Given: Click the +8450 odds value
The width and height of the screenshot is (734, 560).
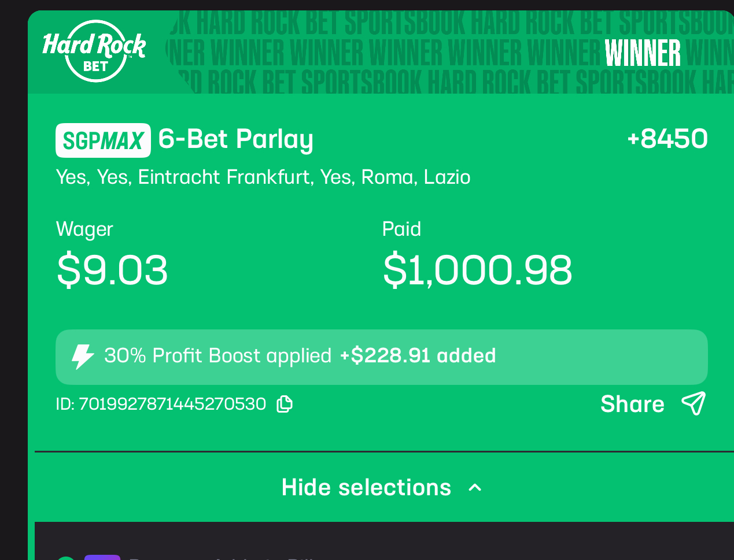Looking at the screenshot, I should pos(667,139).
